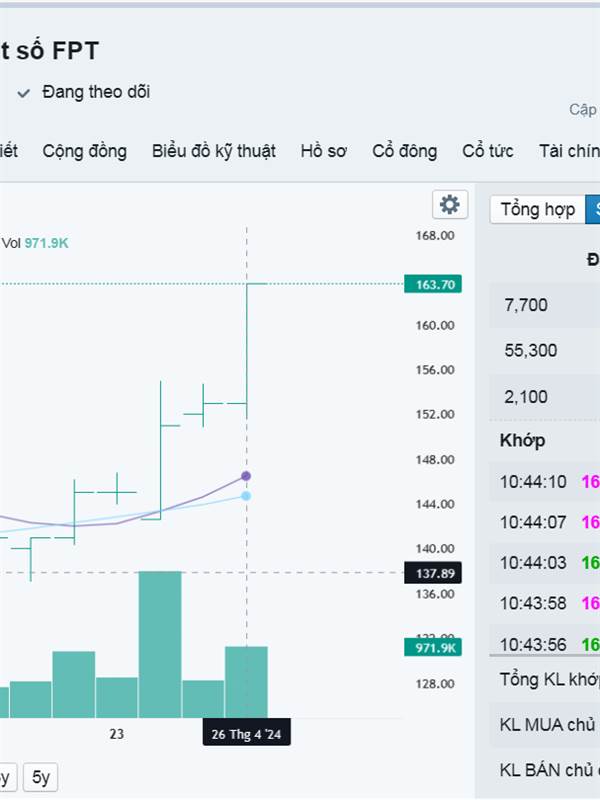Go to the 'Cổ tức' tab
Viewport: 600px width, 800px height.
[x=488, y=151]
